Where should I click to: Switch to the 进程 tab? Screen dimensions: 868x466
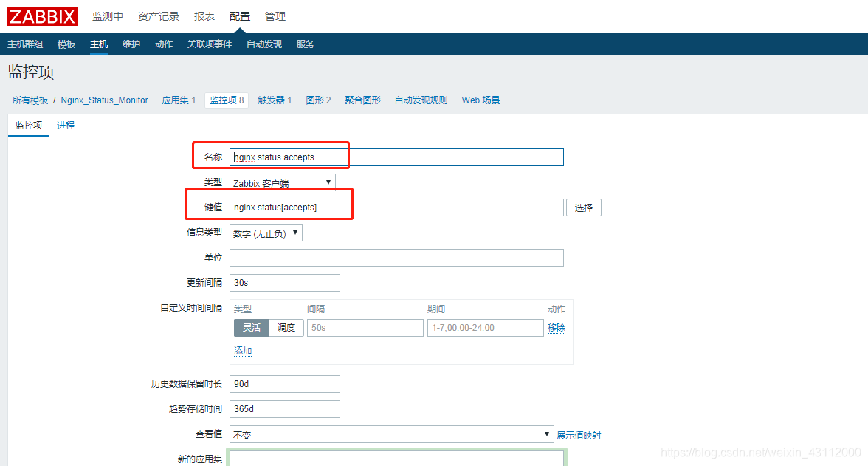(65, 126)
